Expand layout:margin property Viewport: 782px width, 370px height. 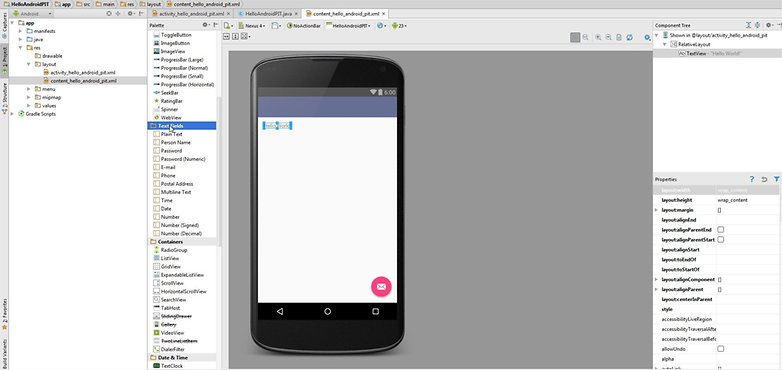click(x=656, y=210)
